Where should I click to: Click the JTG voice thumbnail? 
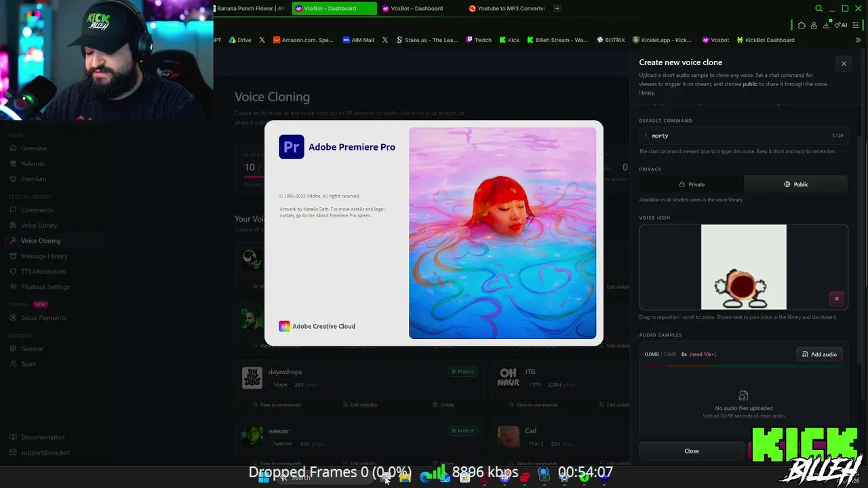pos(509,378)
